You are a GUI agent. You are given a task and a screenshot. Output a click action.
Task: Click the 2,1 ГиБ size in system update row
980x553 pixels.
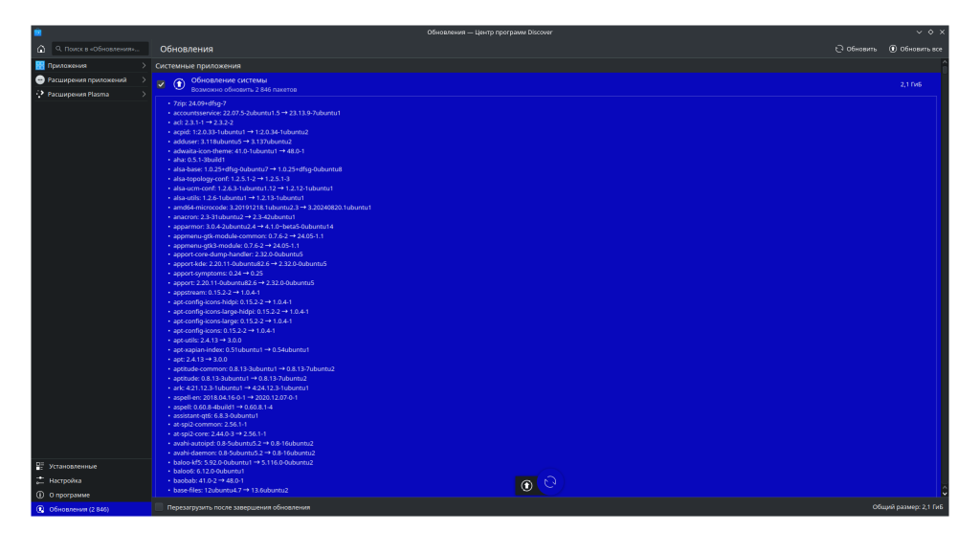(x=911, y=84)
